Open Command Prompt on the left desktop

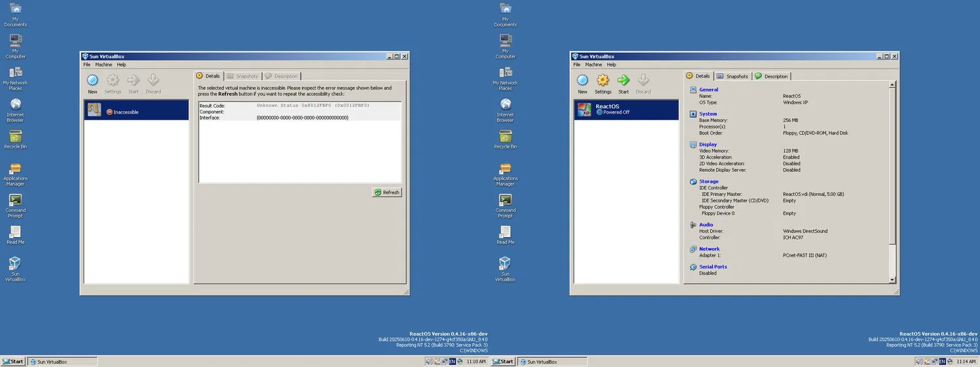pos(15,206)
